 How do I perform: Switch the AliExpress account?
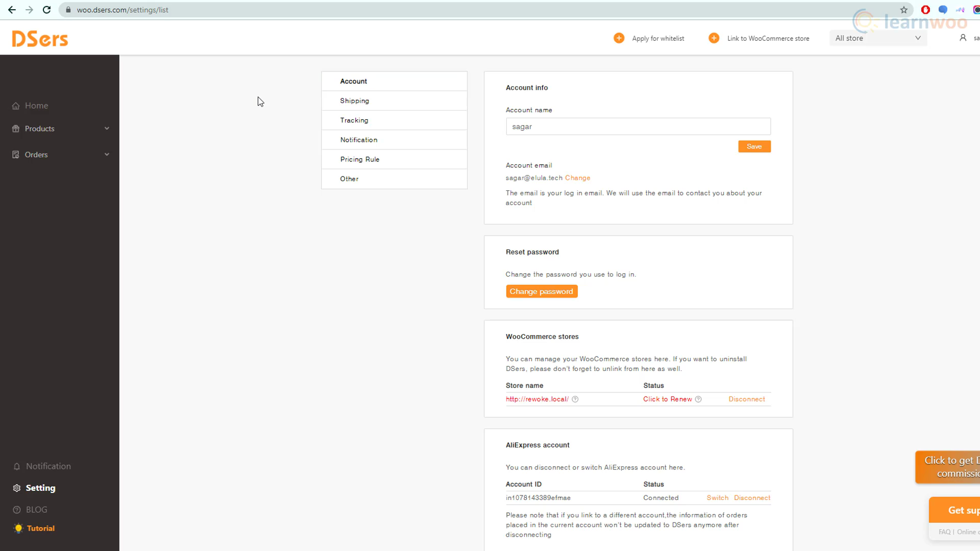717,498
